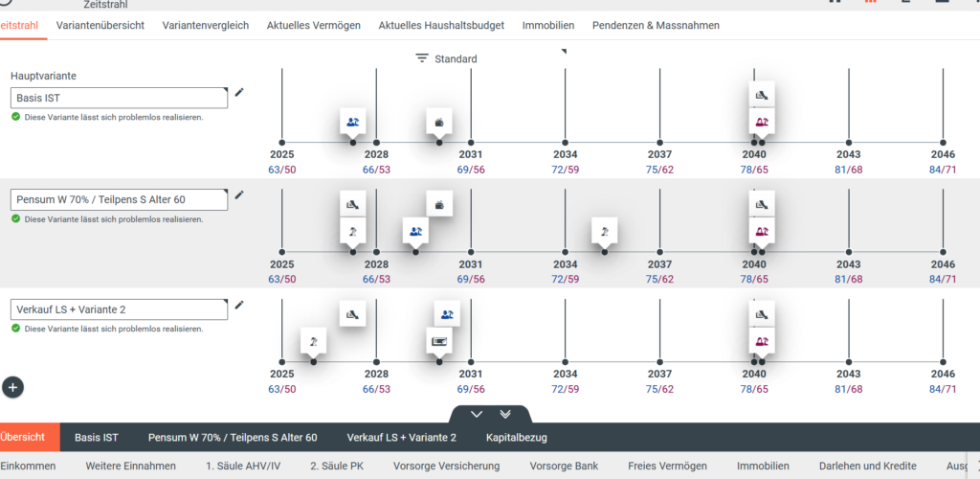Select the payment card event in the Verkauf LS timeline
980x479 pixels.
tap(439, 340)
